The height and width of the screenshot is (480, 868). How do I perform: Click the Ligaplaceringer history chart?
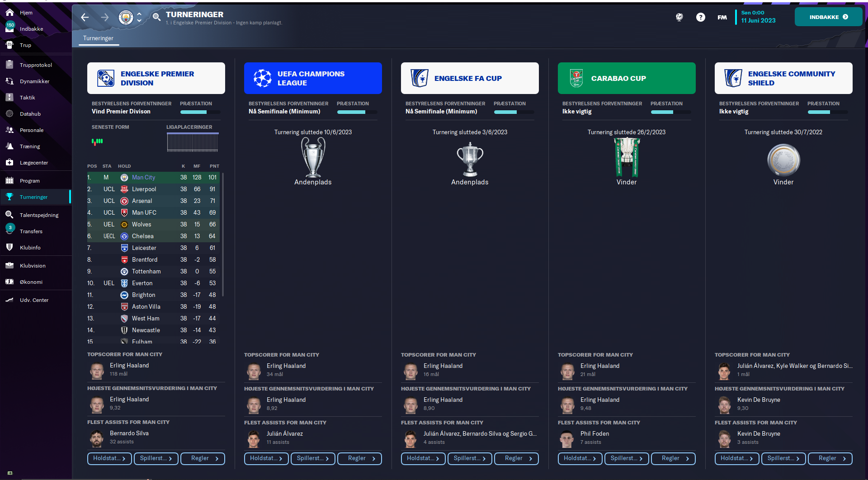click(193, 142)
